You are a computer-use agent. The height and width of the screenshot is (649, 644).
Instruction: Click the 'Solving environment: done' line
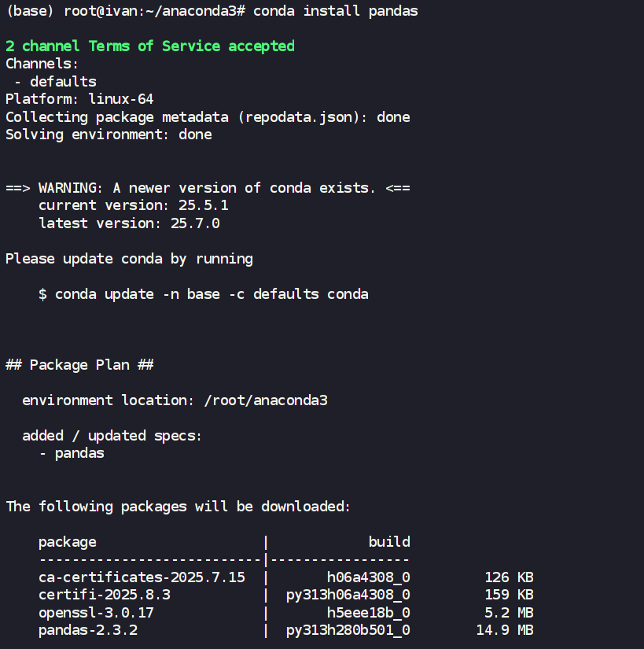coord(109,135)
